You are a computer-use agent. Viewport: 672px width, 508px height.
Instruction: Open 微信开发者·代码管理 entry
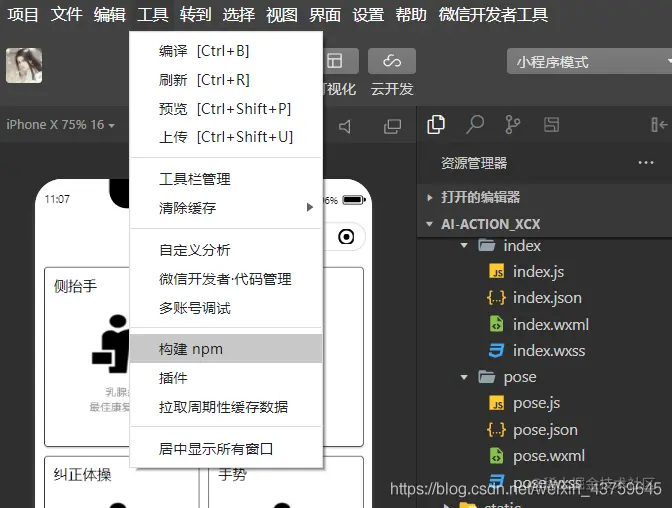tap(226, 279)
